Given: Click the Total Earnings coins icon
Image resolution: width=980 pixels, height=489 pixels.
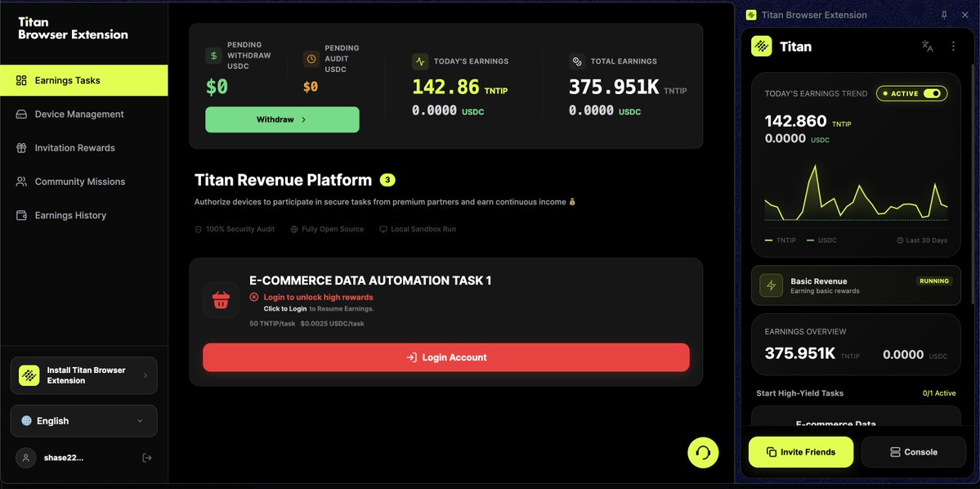Looking at the screenshot, I should (577, 61).
